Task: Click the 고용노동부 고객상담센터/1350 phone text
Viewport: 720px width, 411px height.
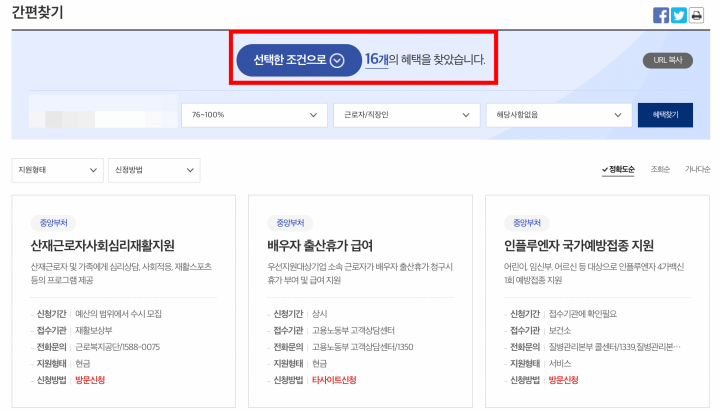Action: point(363,347)
